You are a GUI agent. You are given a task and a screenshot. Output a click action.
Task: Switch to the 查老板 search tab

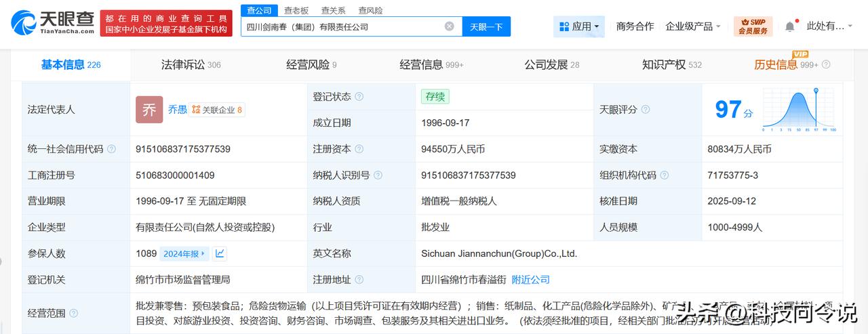tap(296, 10)
